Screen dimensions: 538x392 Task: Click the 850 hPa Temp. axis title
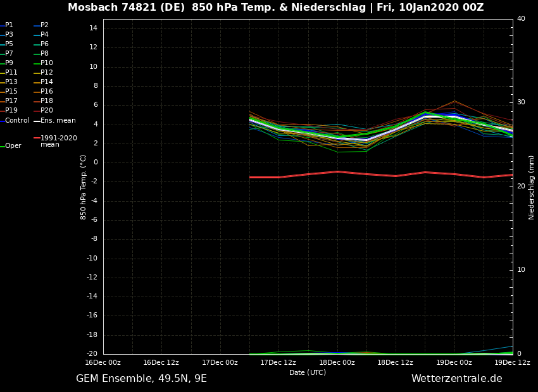coord(84,187)
